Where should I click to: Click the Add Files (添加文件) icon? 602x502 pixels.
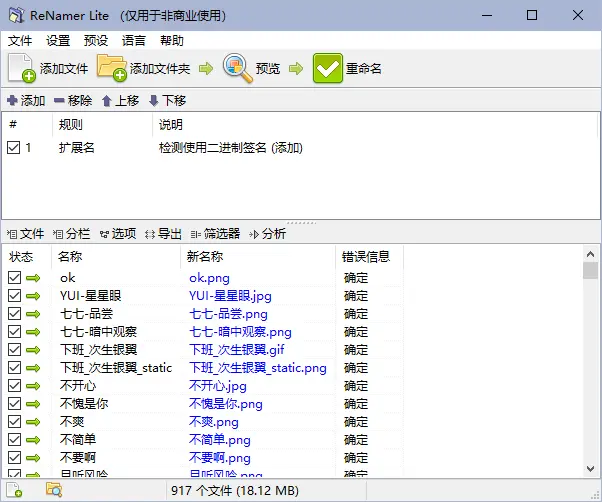coord(22,68)
